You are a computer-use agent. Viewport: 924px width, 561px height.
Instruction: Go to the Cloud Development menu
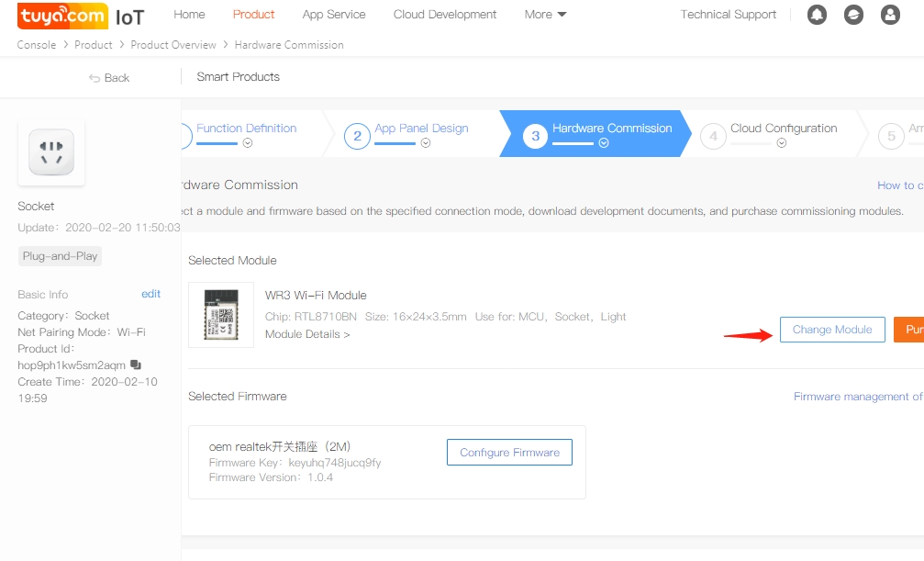445,15
